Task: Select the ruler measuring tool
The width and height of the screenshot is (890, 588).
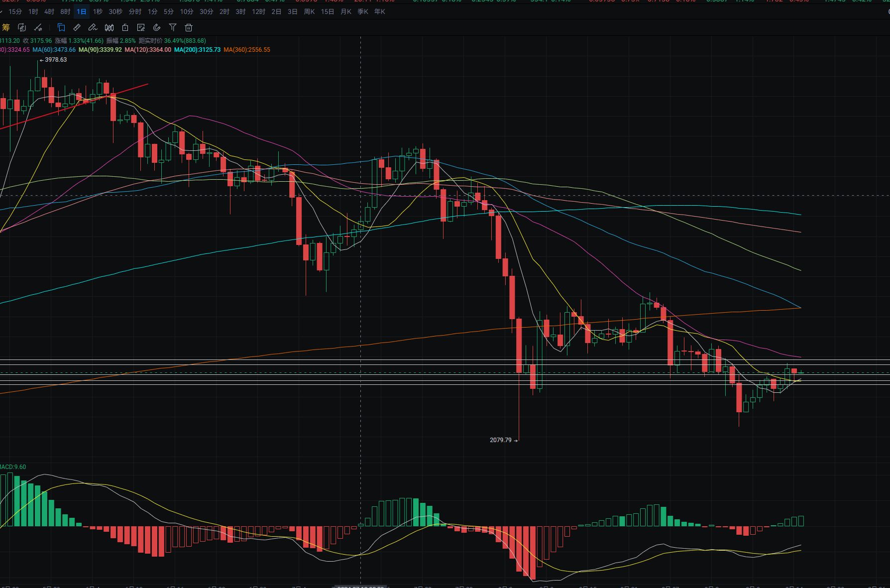Action: [77, 28]
